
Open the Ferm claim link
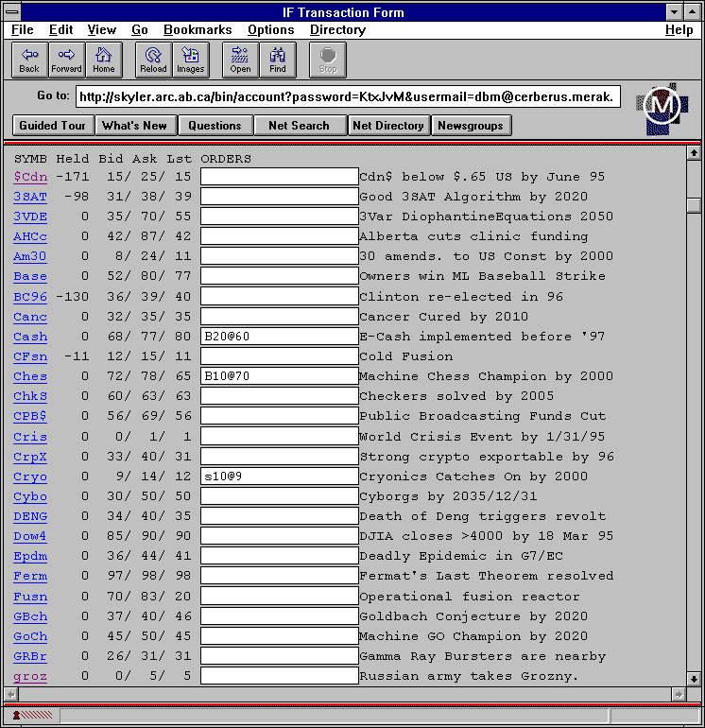tap(30, 576)
